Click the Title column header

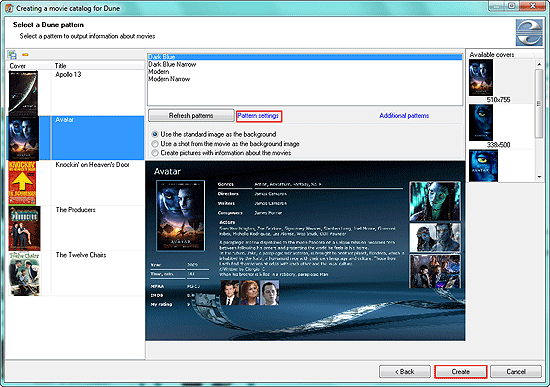[98, 66]
